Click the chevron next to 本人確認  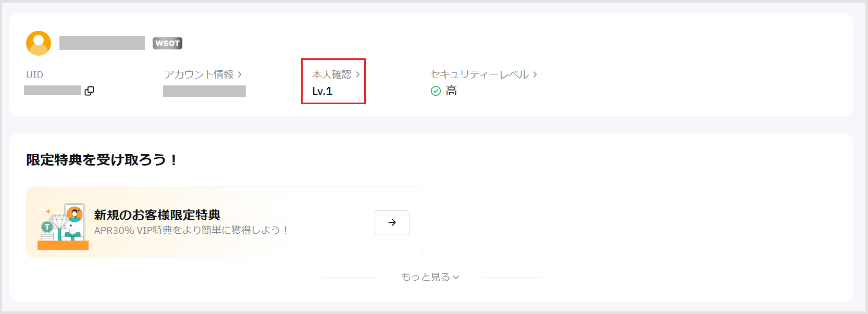coord(358,74)
